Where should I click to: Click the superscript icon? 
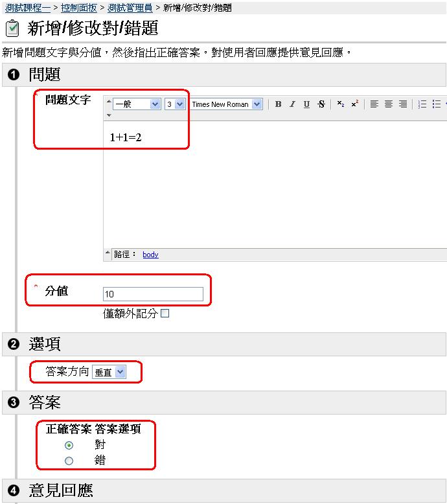coord(354,104)
